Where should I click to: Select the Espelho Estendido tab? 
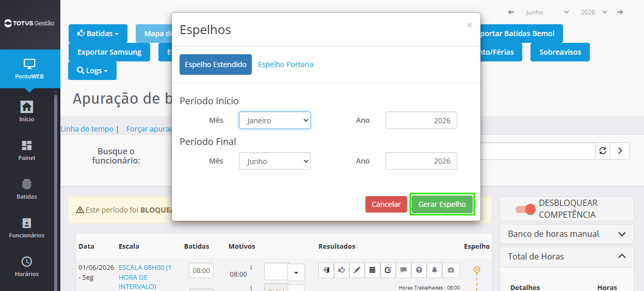point(216,64)
